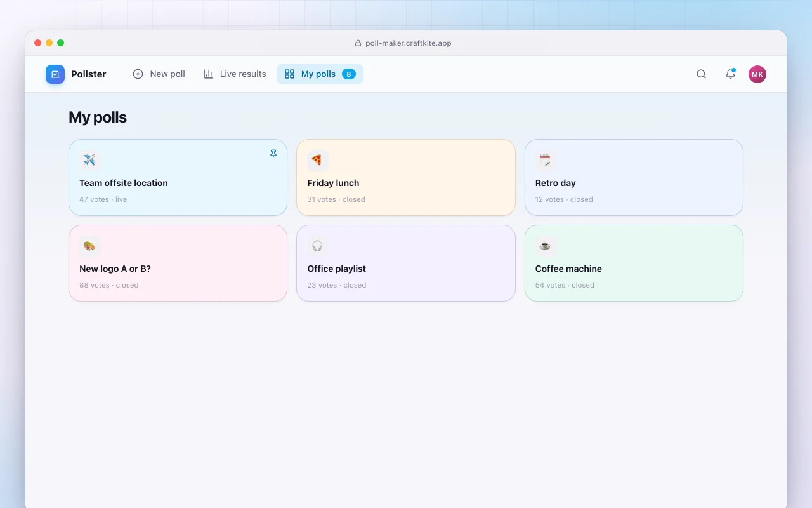Maximize the window with green button
Image resolution: width=812 pixels, height=508 pixels.
[x=61, y=43]
